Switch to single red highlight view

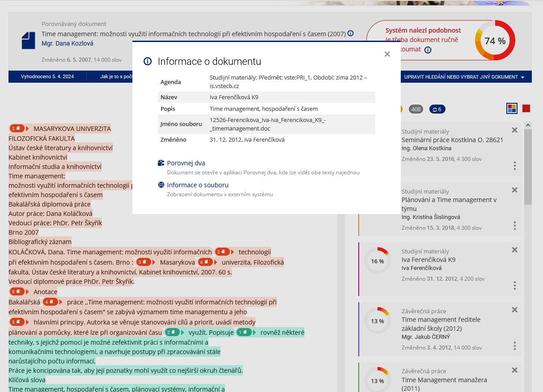(526, 108)
